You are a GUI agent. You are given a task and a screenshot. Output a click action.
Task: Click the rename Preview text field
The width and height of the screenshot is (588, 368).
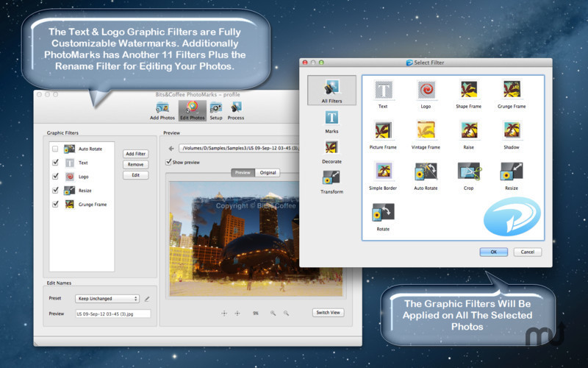[x=112, y=314]
